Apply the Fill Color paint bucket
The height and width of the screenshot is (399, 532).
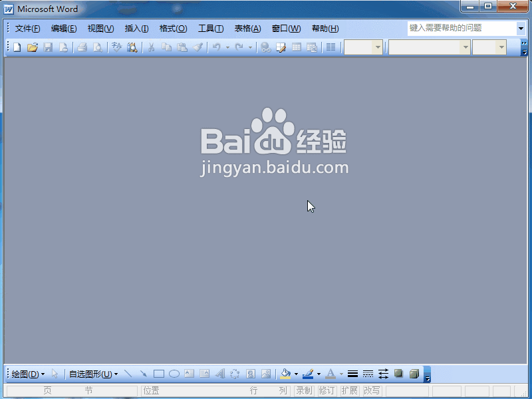[x=285, y=374]
